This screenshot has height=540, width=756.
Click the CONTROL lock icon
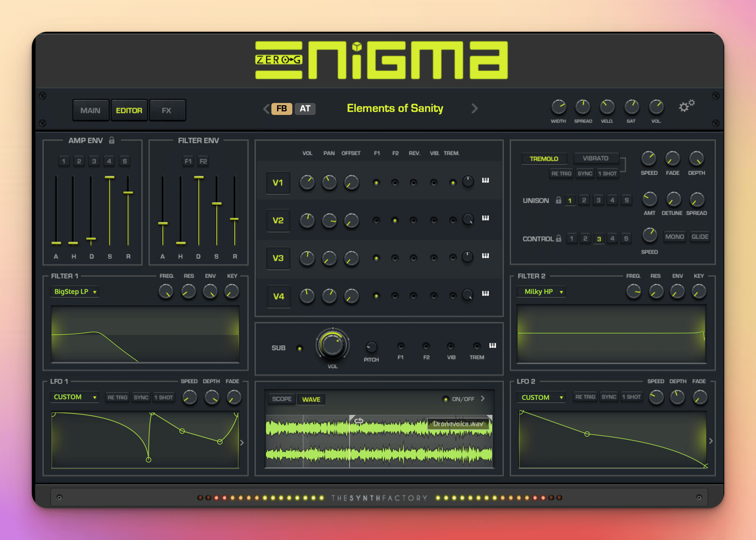558,238
